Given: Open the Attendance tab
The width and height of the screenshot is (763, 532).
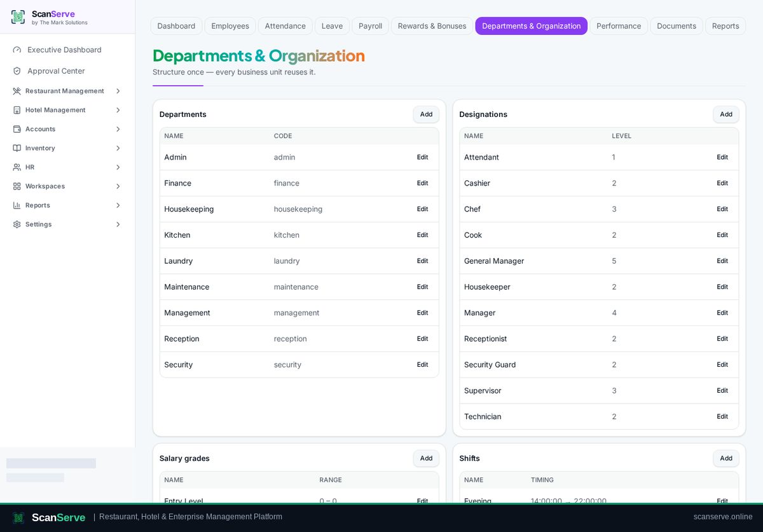Looking at the screenshot, I should tap(285, 26).
